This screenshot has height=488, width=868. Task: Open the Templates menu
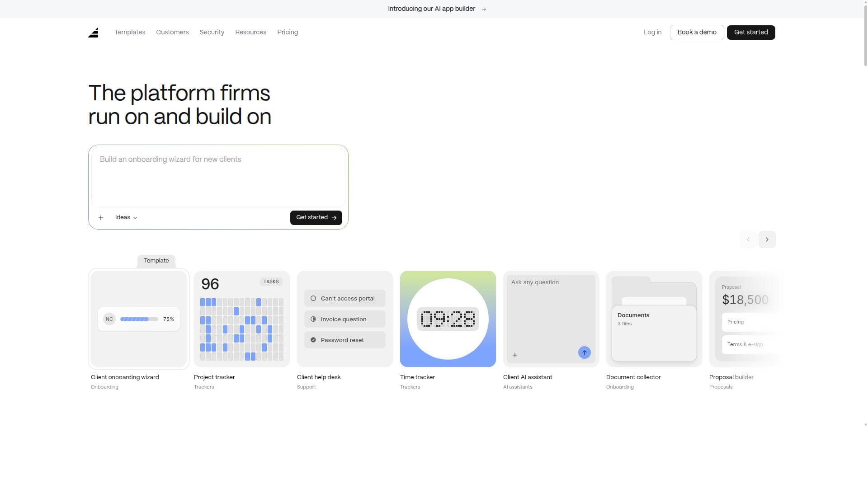[130, 32]
